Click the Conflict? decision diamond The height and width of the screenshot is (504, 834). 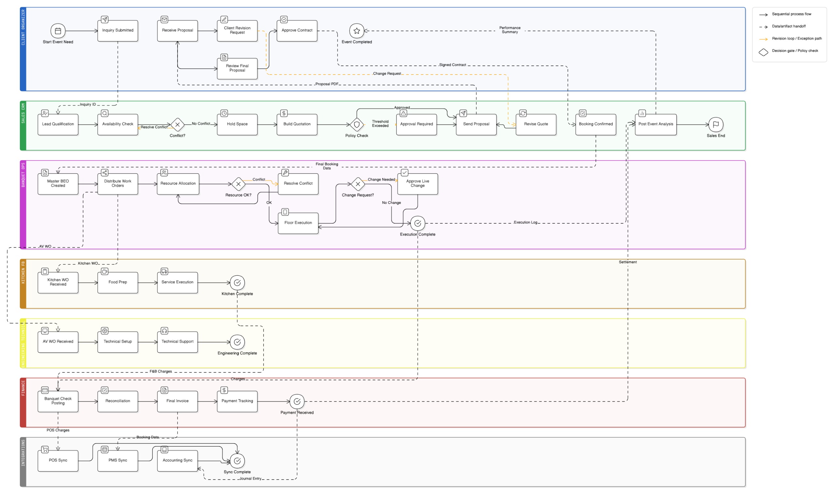177,125
